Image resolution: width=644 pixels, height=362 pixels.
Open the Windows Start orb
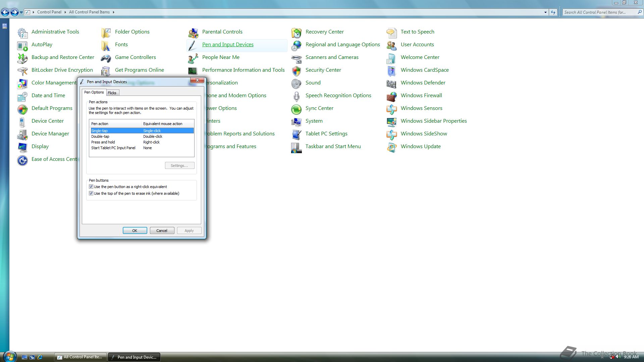coord(9,357)
